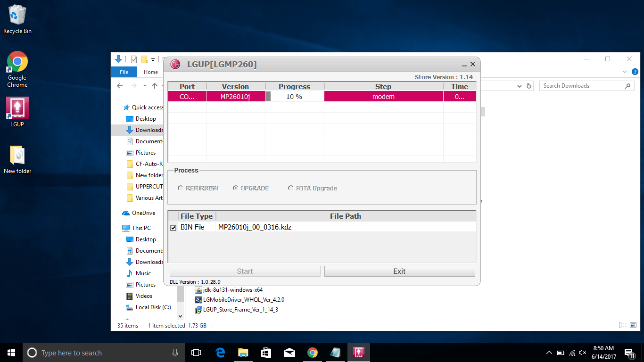Select the LGMobileDriver_WHQL_Ver_4.2.0 file

(240, 300)
